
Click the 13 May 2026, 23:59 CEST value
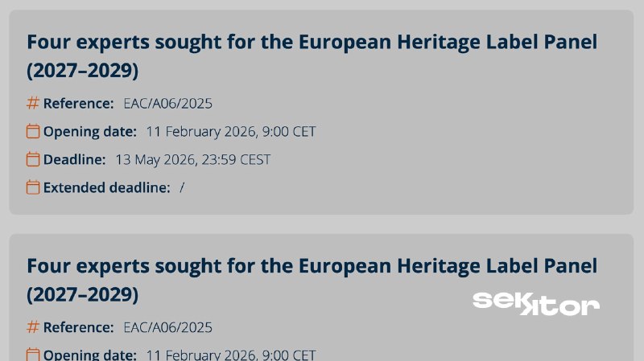click(192, 159)
